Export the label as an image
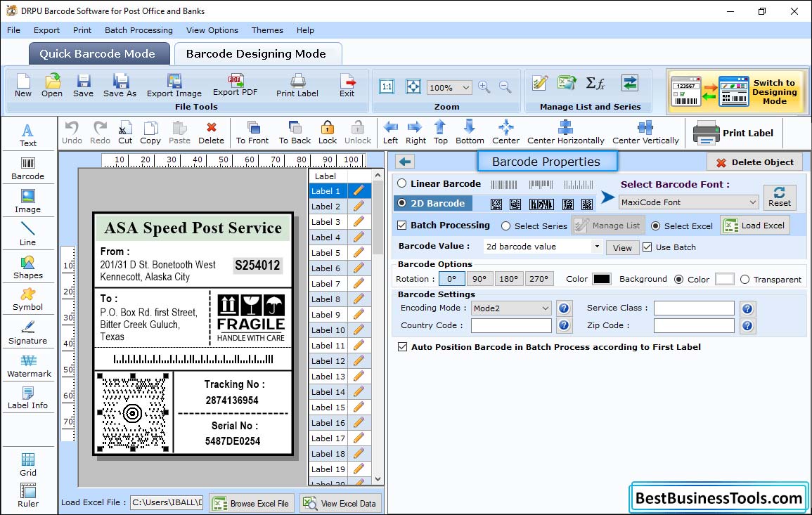 tap(174, 86)
